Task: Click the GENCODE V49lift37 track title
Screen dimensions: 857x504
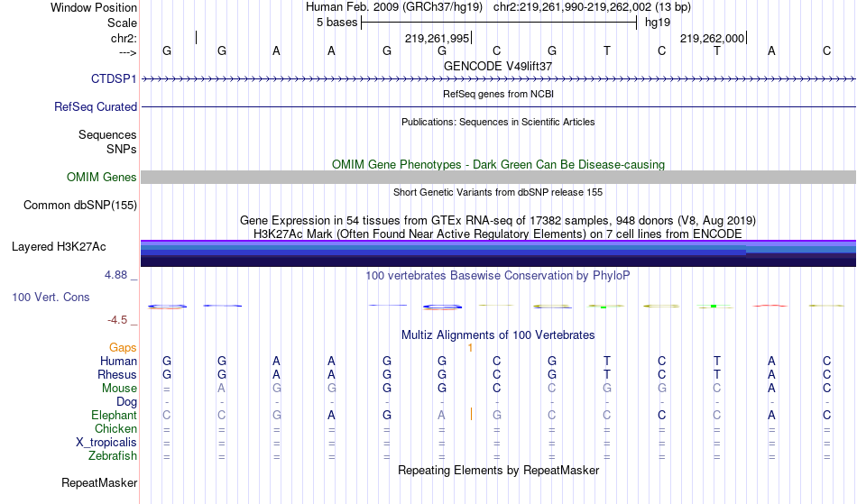Action: 498,66
